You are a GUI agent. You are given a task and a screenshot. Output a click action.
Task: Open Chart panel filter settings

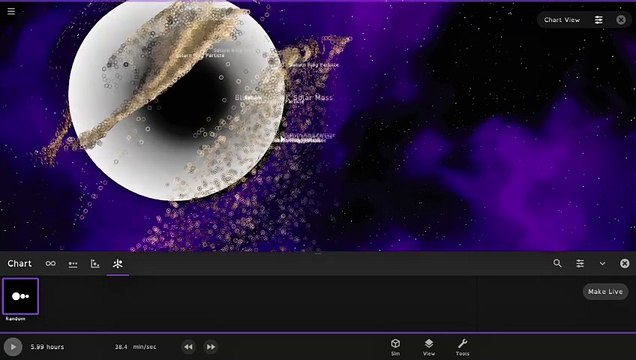580,264
